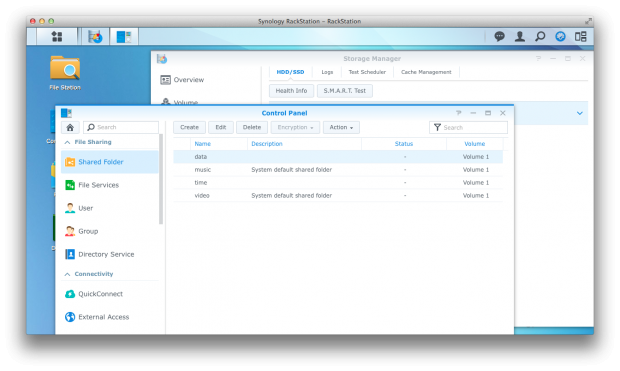This screenshot has width=620, height=371.
Task: Select the video shared folder row
Action: pos(338,196)
